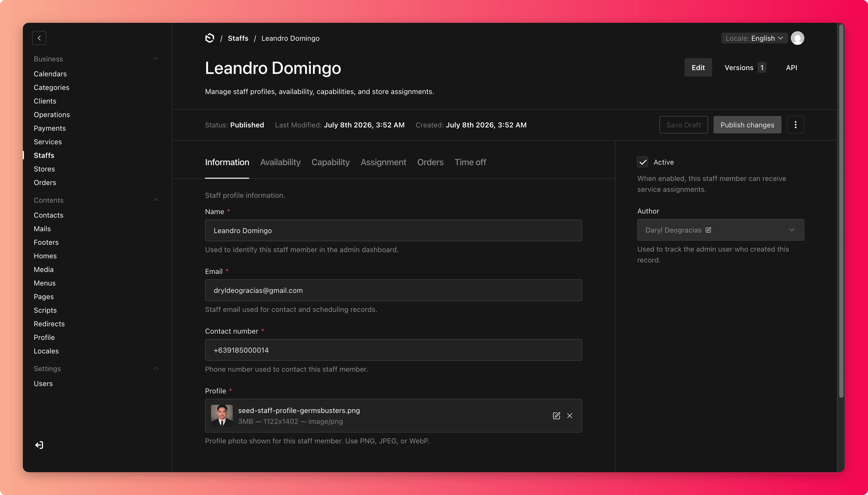Viewport: 868px width, 495px height.
Task: Open the user account avatar
Action: pyautogui.click(x=797, y=38)
